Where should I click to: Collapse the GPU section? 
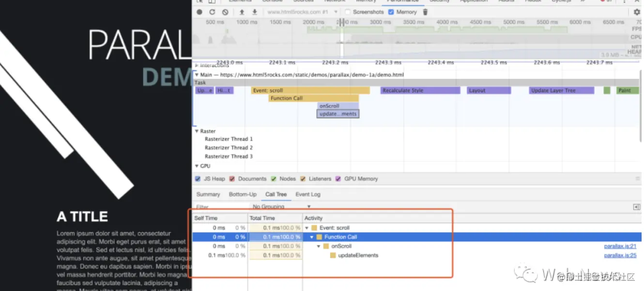click(x=196, y=166)
